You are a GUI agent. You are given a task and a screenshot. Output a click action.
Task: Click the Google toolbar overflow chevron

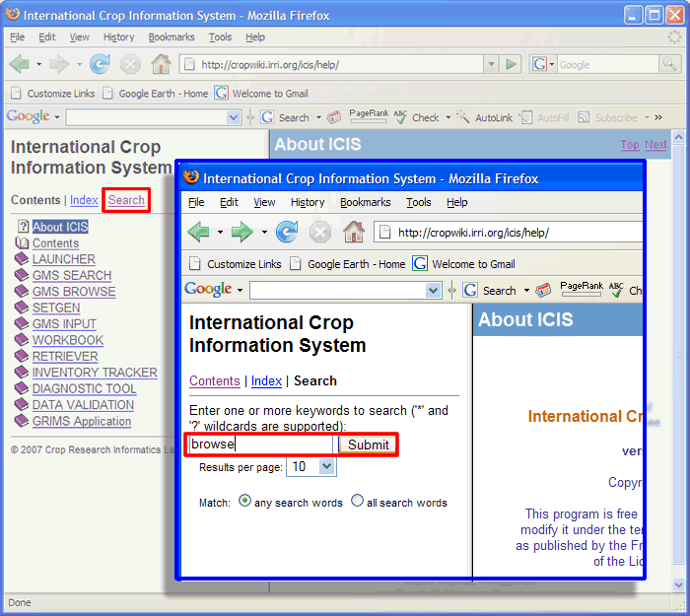(x=658, y=117)
